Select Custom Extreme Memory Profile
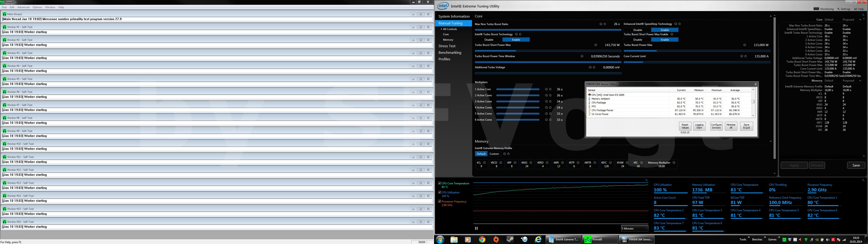This screenshot has height=244, width=868. pos(494,154)
